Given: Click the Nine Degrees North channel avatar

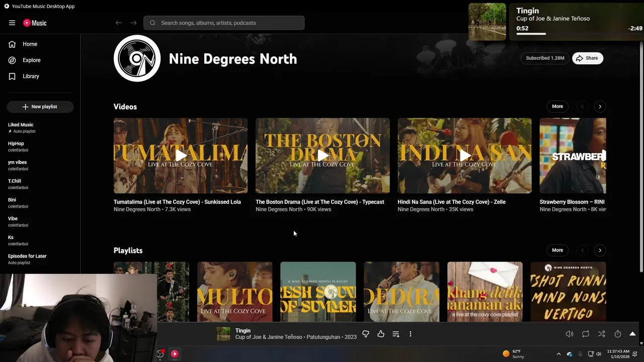Looking at the screenshot, I should click(x=137, y=58).
